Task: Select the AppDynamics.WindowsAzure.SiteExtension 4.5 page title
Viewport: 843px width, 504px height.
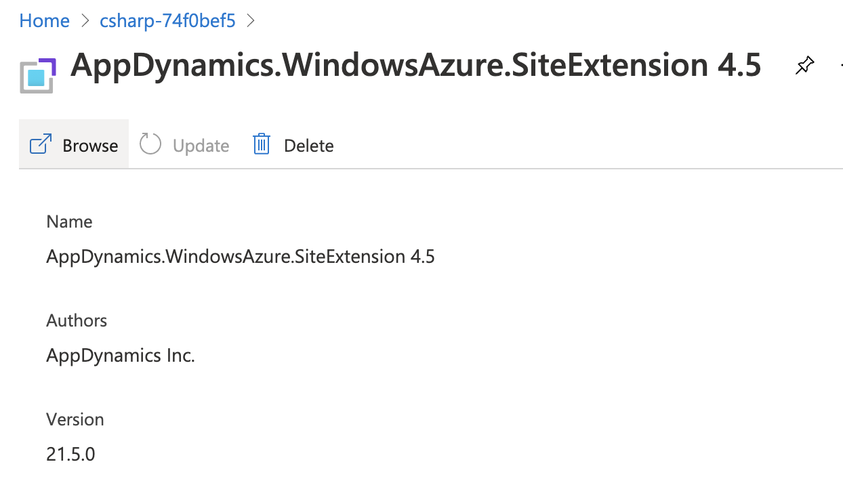Action: [x=416, y=65]
